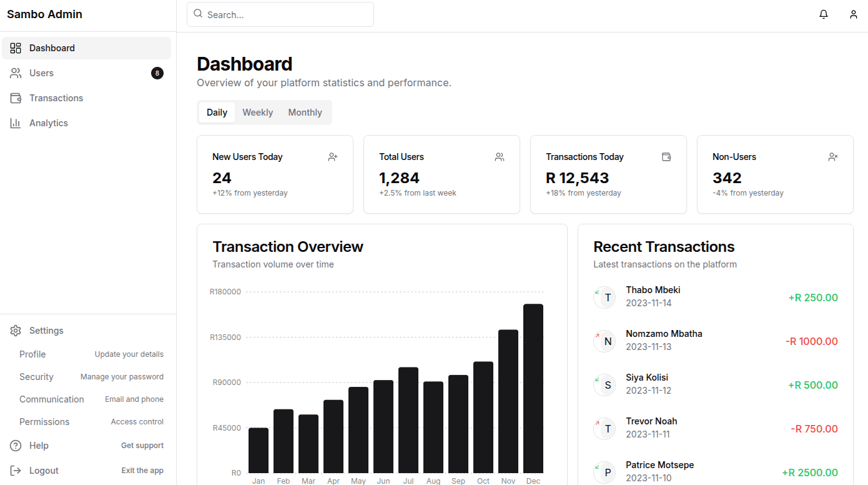This screenshot has height=485, width=868.
Task: Click the Settings gear icon
Action: pyautogui.click(x=16, y=331)
